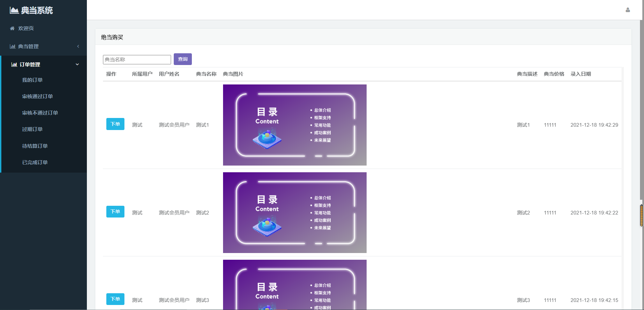This screenshot has height=310, width=644.
Task: Click the 所属用户 column header
Action: point(142,74)
